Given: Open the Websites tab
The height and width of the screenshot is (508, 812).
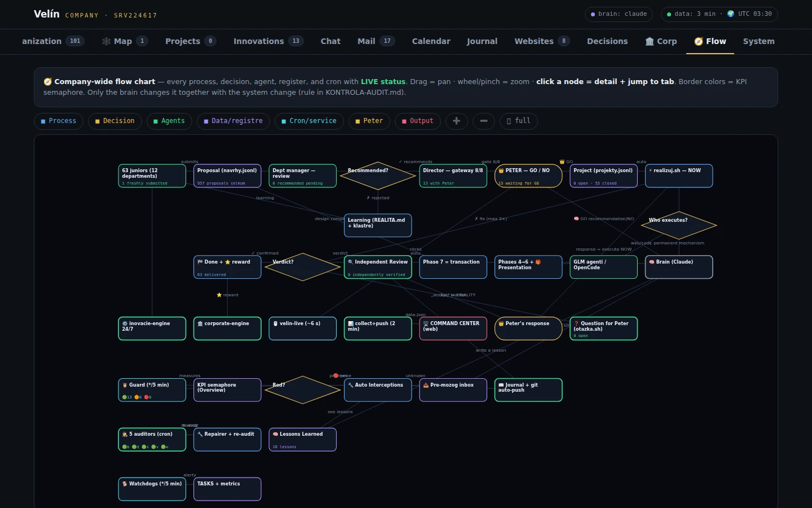Looking at the screenshot, I should (x=542, y=41).
